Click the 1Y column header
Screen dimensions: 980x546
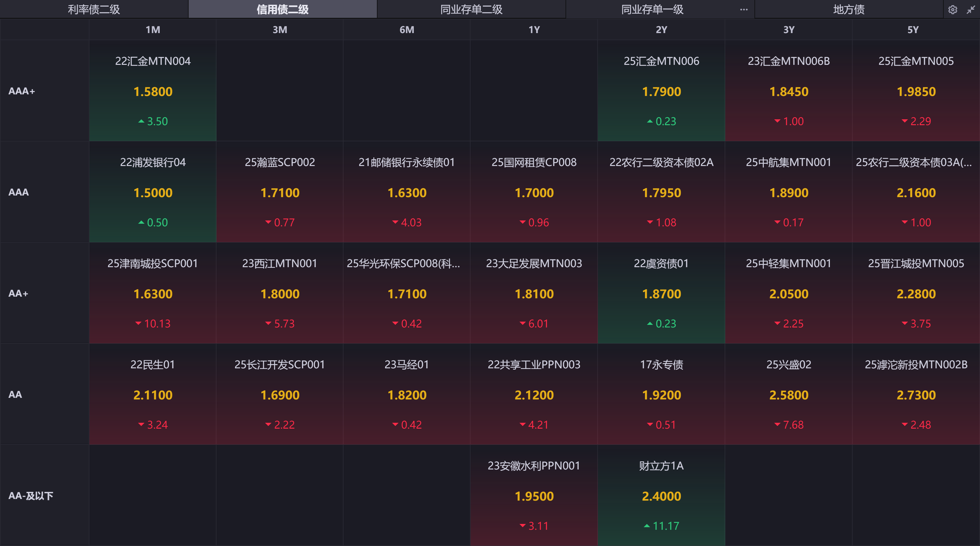click(x=534, y=30)
